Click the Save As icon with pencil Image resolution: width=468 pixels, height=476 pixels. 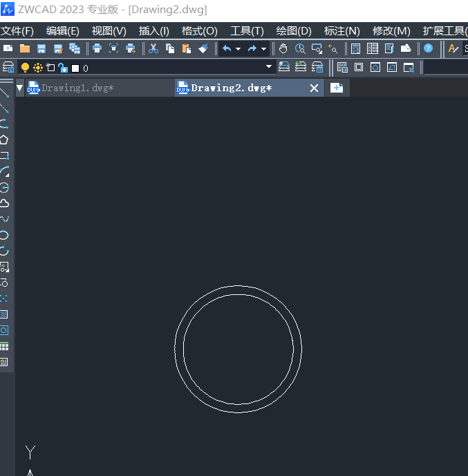pyautogui.click(x=58, y=48)
